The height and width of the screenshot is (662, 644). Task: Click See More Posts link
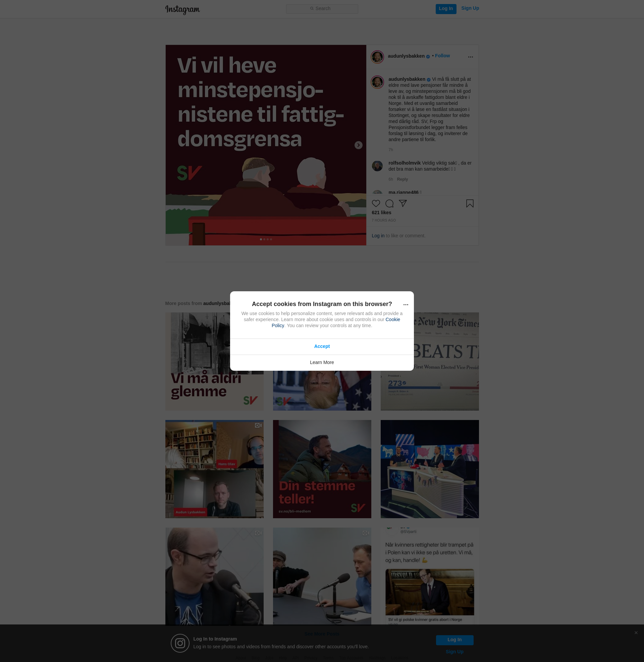pos(322,634)
